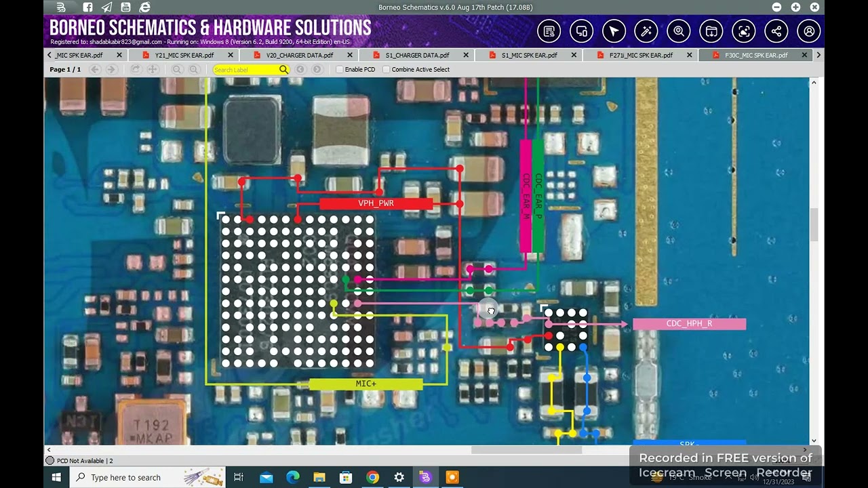Open the user account round icon
The height and width of the screenshot is (488, 868).
tap(809, 31)
